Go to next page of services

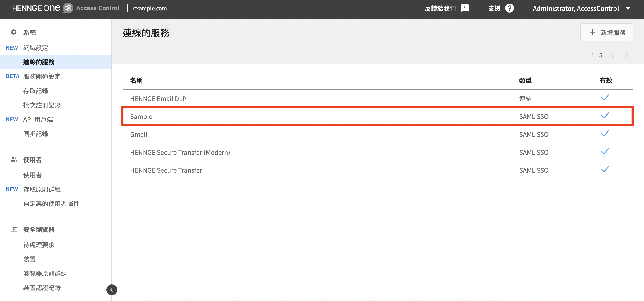tap(626, 55)
